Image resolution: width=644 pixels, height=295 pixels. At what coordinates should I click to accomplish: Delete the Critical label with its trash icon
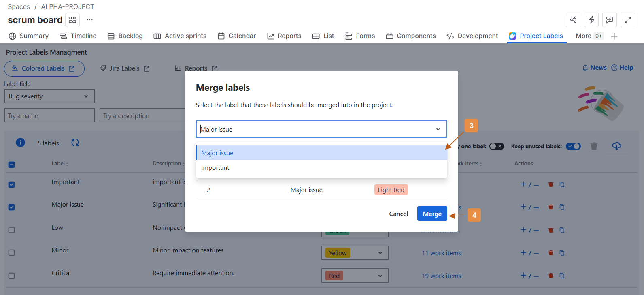[550, 276]
